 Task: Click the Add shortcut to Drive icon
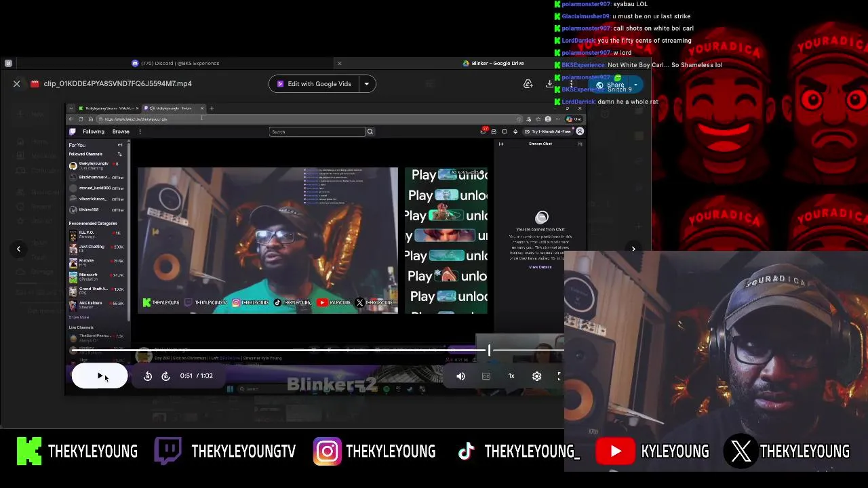pos(528,84)
